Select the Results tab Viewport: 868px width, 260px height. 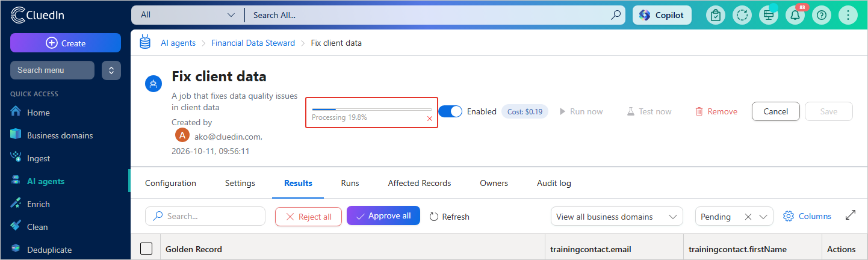[x=298, y=183]
